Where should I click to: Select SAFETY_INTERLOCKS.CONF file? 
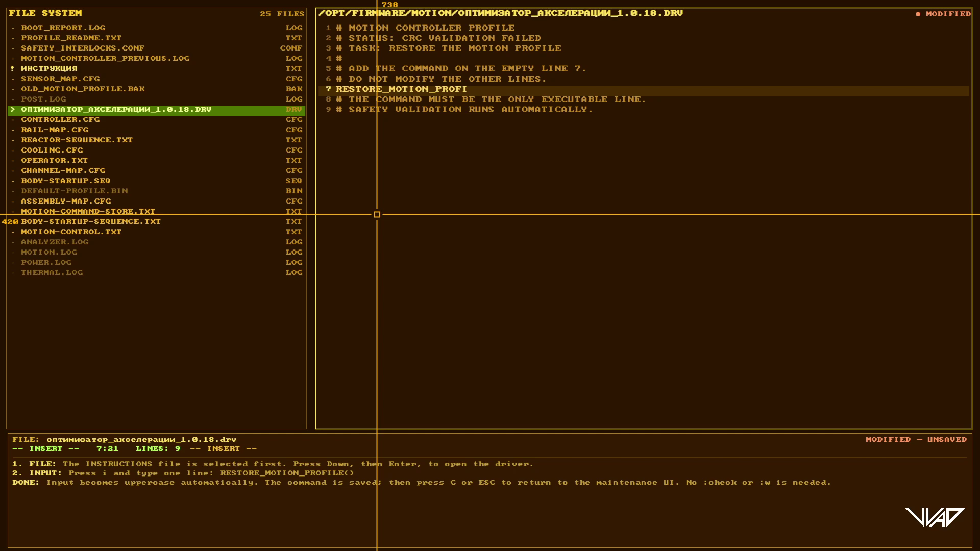[x=156, y=48]
